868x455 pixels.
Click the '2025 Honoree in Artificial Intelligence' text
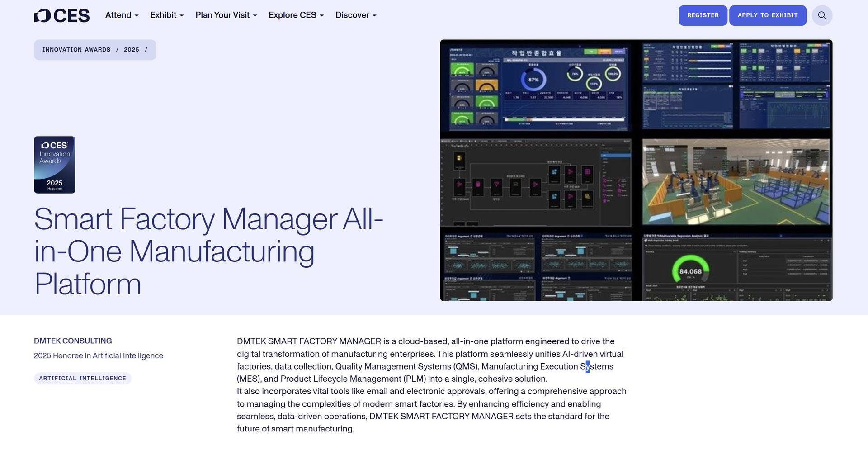point(99,356)
